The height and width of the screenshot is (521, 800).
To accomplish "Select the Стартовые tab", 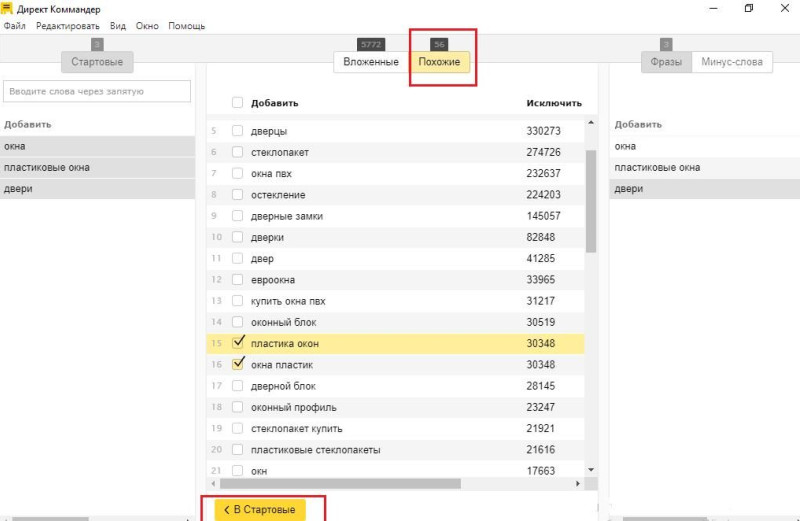I will click(x=97, y=62).
